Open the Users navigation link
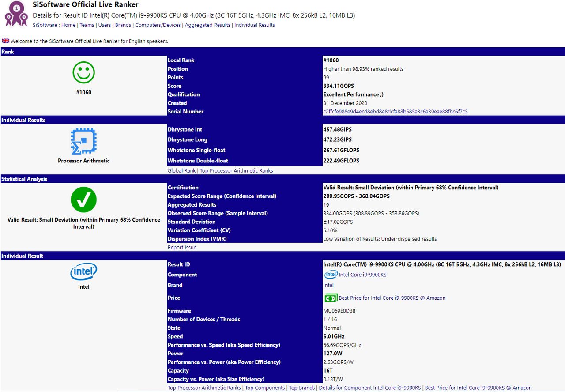 [x=105, y=25]
